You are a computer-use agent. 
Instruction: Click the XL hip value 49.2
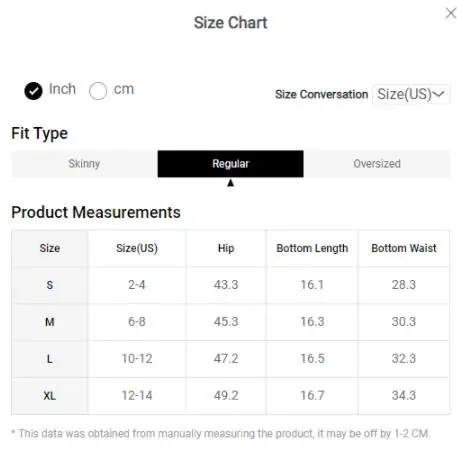(226, 396)
